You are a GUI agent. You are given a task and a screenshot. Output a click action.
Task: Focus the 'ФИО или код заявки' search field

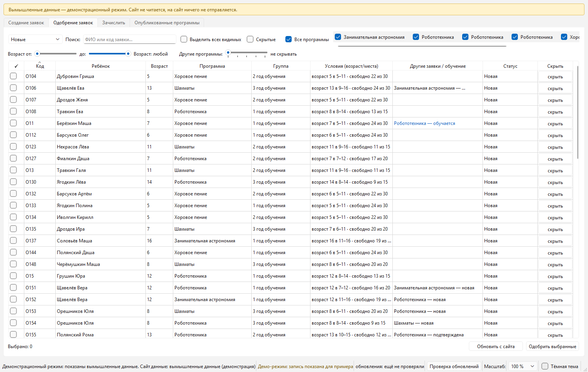pos(129,39)
